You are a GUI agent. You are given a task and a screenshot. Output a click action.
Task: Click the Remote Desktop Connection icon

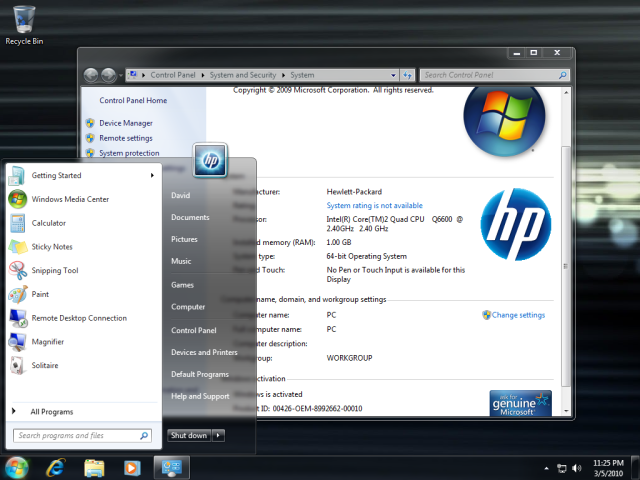[x=18, y=318]
